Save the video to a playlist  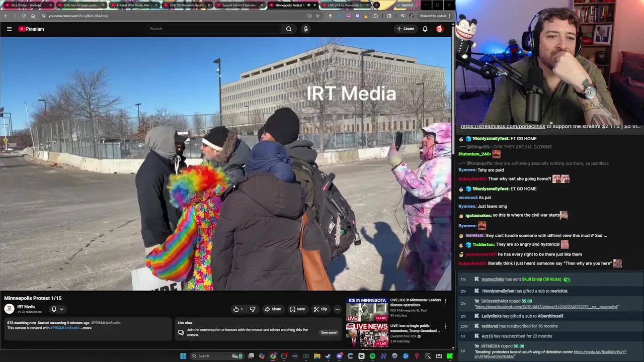point(297,309)
